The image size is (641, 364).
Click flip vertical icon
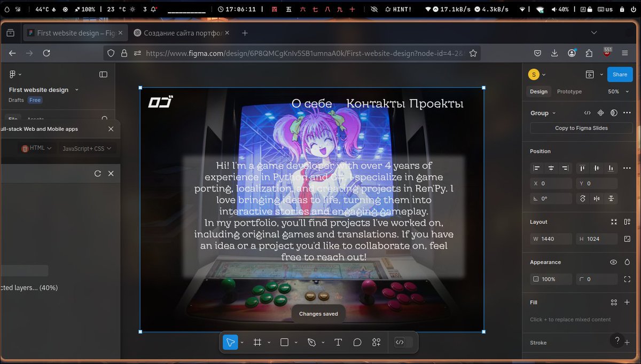[611, 199]
